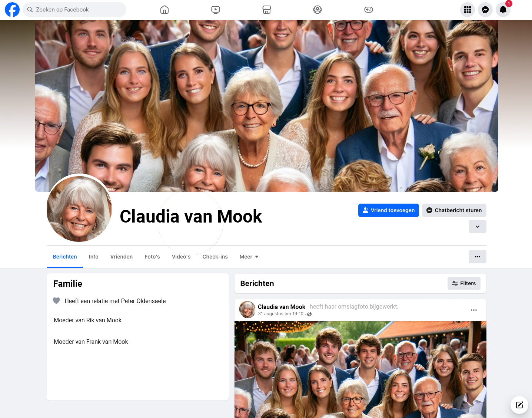Switch to the Foto's tab
The width and height of the screenshot is (532, 418).
pyautogui.click(x=152, y=257)
